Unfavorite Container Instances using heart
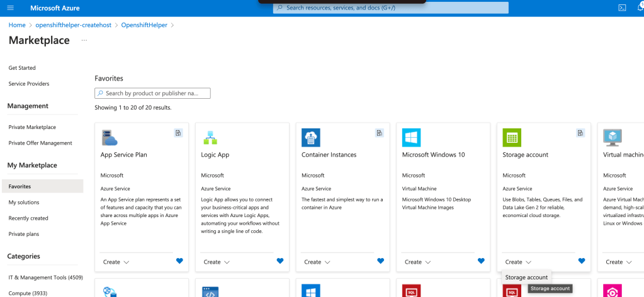 point(381,261)
